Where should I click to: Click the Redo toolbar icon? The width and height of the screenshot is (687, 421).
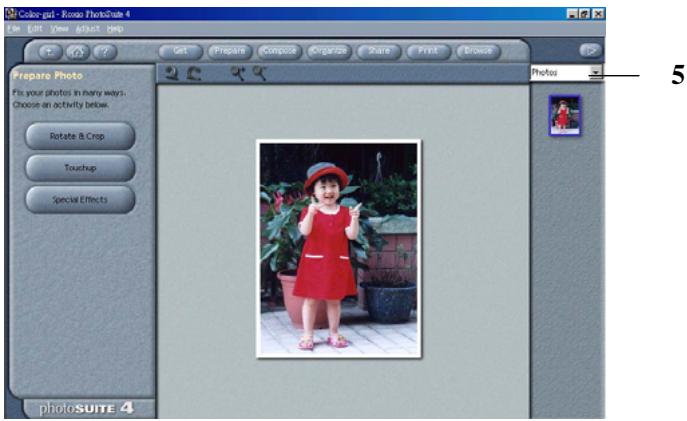click(x=193, y=73)
